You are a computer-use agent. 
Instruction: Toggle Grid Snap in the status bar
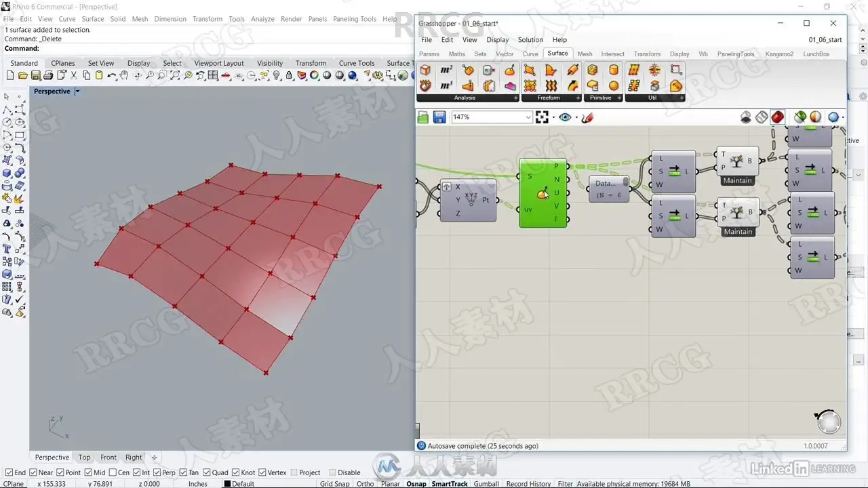coord(334,484)
